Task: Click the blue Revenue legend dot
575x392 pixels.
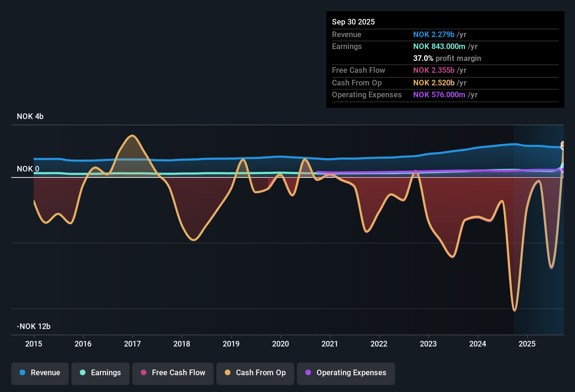Action: 22,373
